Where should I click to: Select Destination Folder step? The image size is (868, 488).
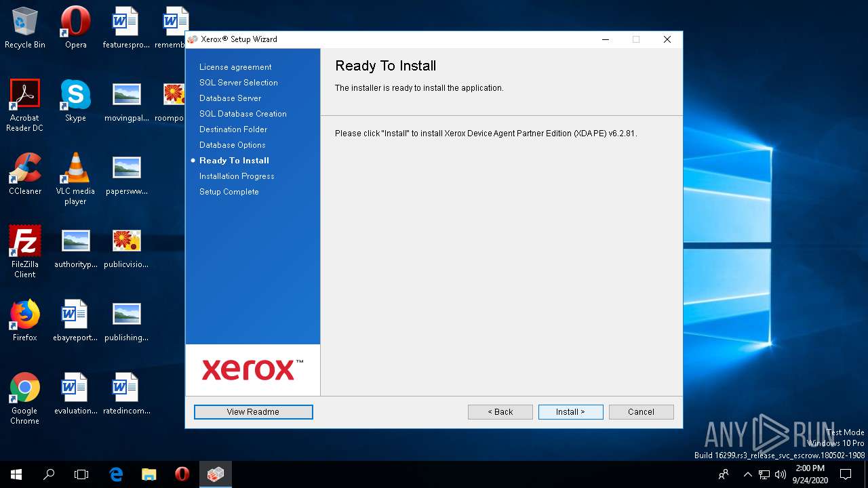click(233, 129)
